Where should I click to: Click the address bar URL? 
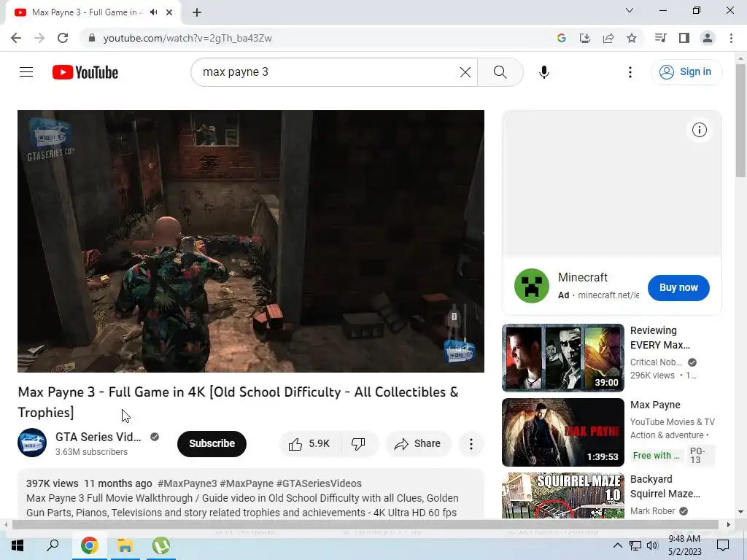click(187, 38)
